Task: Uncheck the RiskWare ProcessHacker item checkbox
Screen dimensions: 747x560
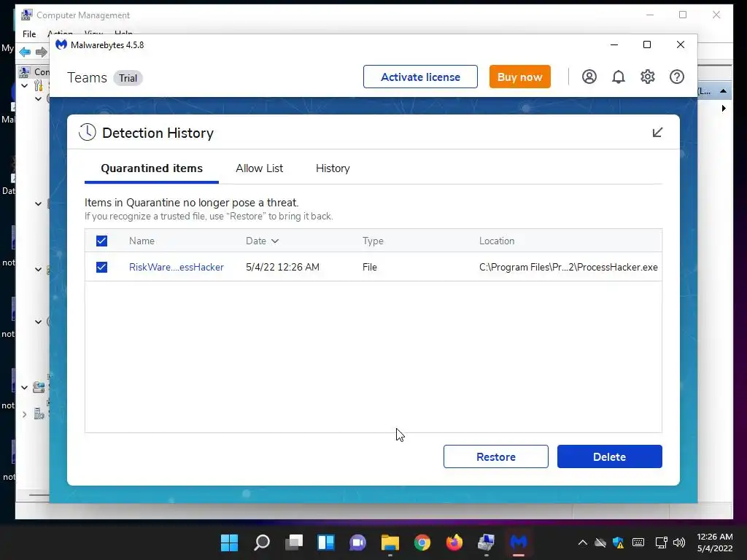Action: point(101,267)
